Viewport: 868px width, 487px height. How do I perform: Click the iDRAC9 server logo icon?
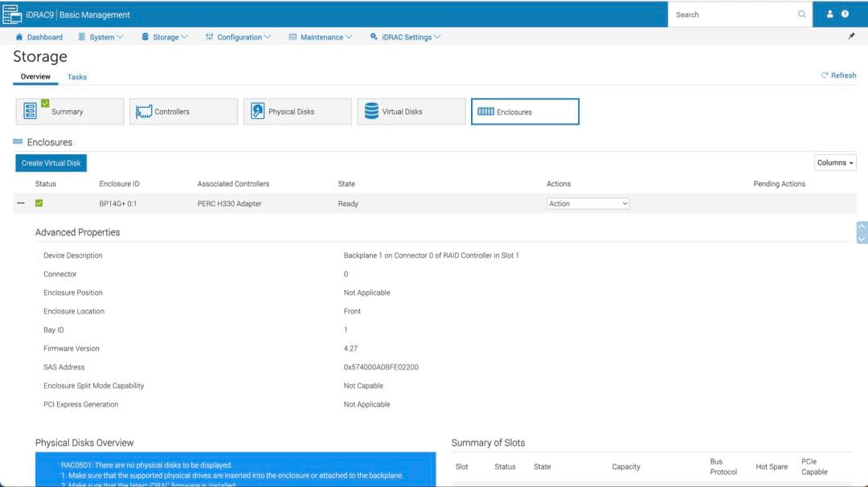[11, 14]
